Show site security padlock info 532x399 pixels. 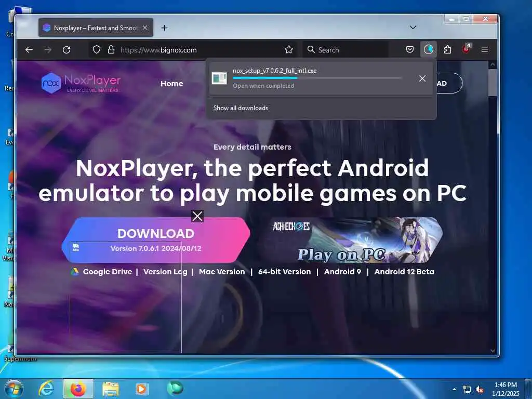pyautogui.click(x=111, y=50)
